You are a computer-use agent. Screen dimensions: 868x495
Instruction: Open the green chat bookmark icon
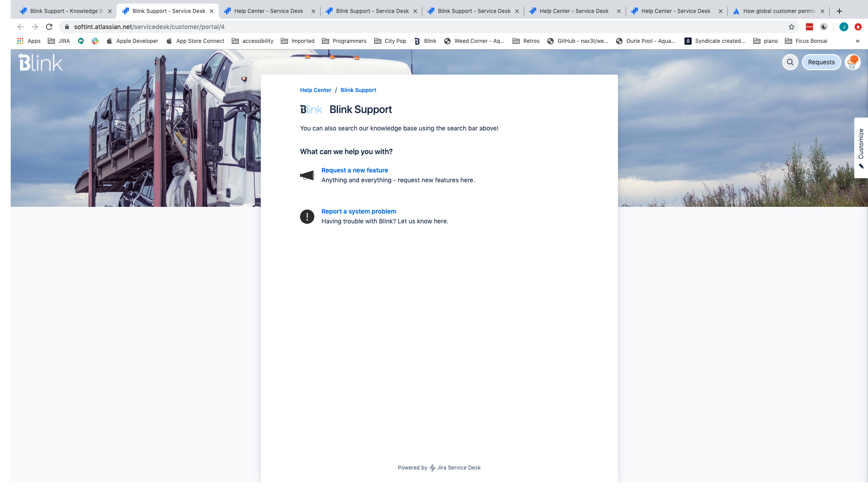[81, 41]
